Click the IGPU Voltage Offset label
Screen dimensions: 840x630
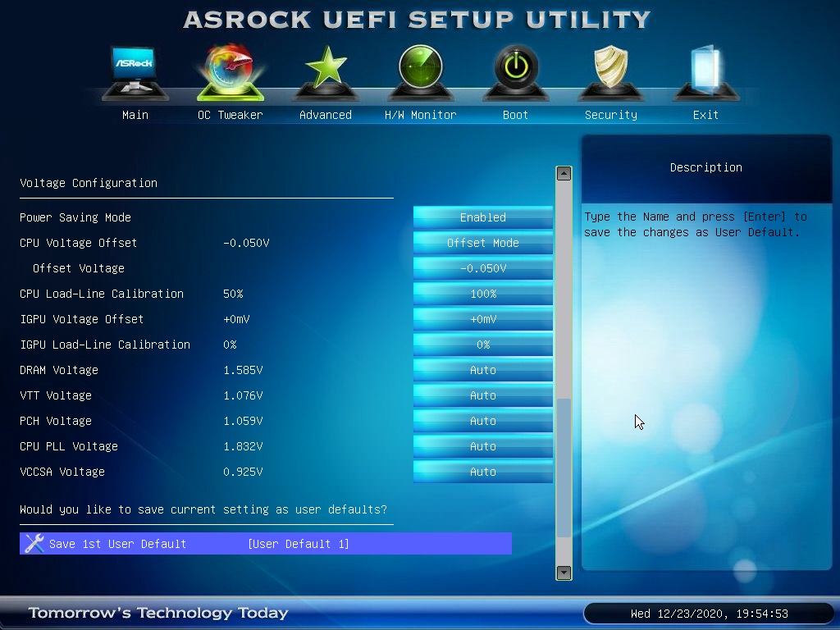[x=82, y=319]
